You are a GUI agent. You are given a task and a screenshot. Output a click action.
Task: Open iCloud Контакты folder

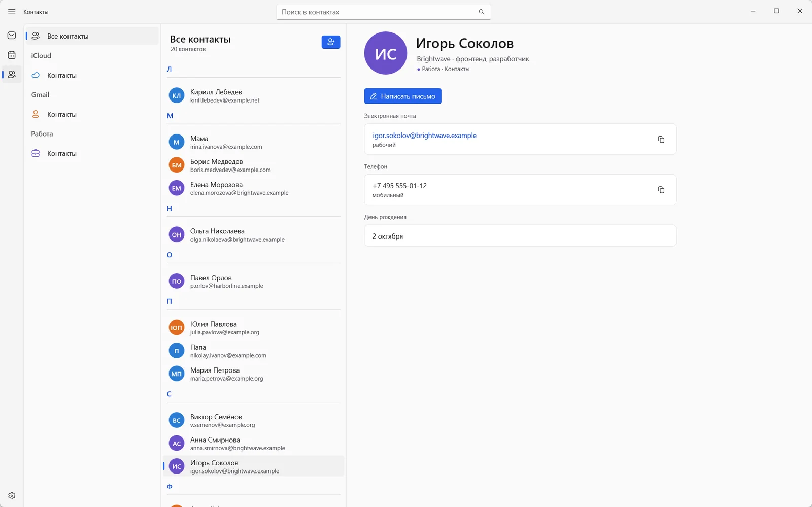[x=92, y=75]
